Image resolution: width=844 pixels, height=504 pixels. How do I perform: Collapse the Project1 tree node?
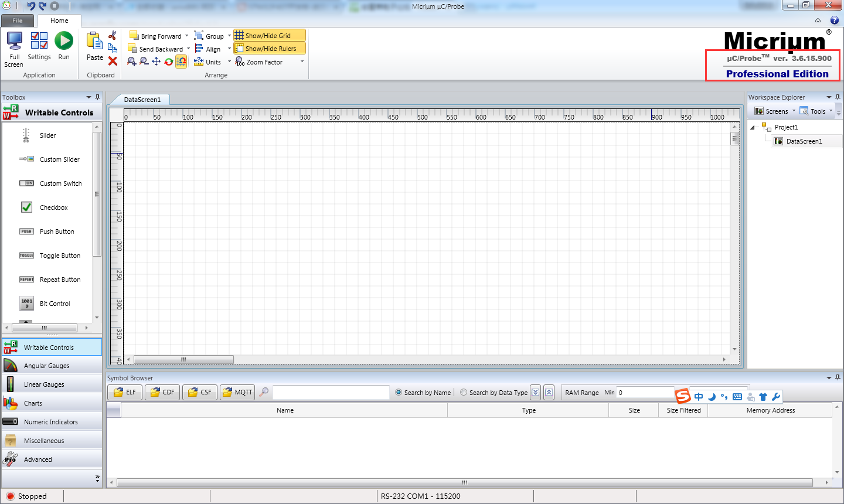click(753, 127)
